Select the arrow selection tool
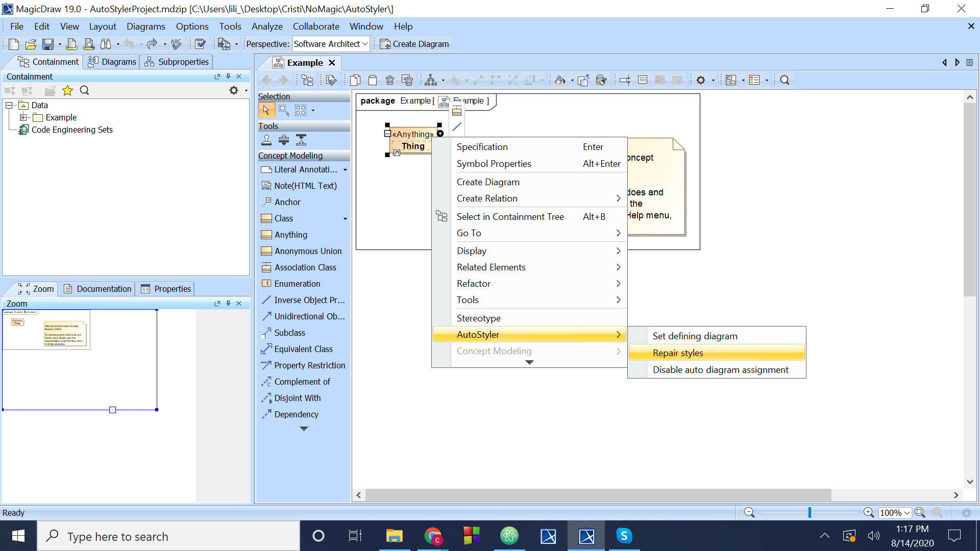Viewport: 980px width, 551px height. pos(266,110)
